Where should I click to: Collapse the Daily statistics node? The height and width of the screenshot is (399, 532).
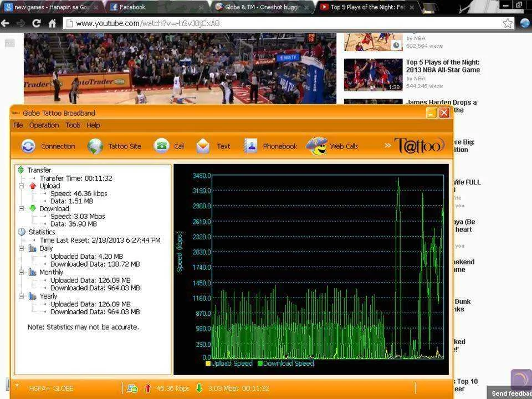[x=22, y=248]
